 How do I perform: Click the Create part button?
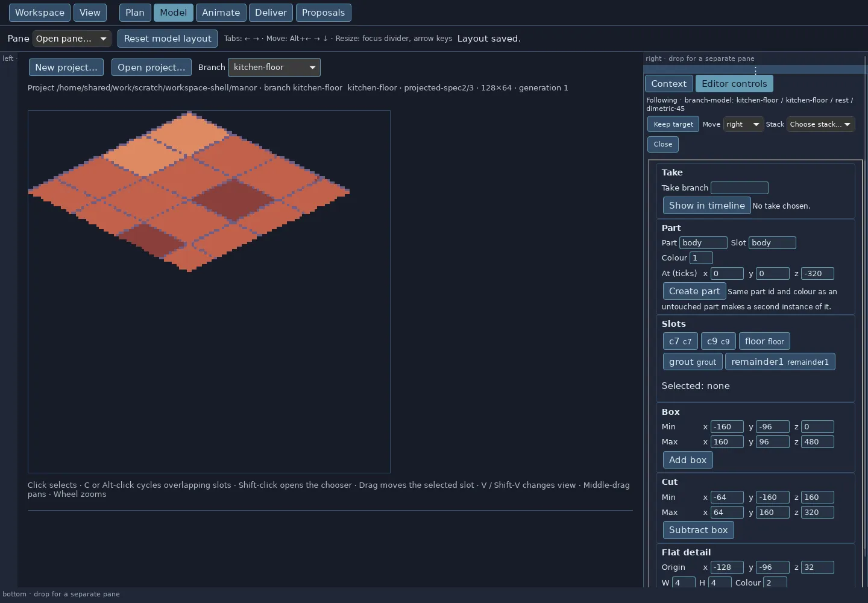pos(694,291)
